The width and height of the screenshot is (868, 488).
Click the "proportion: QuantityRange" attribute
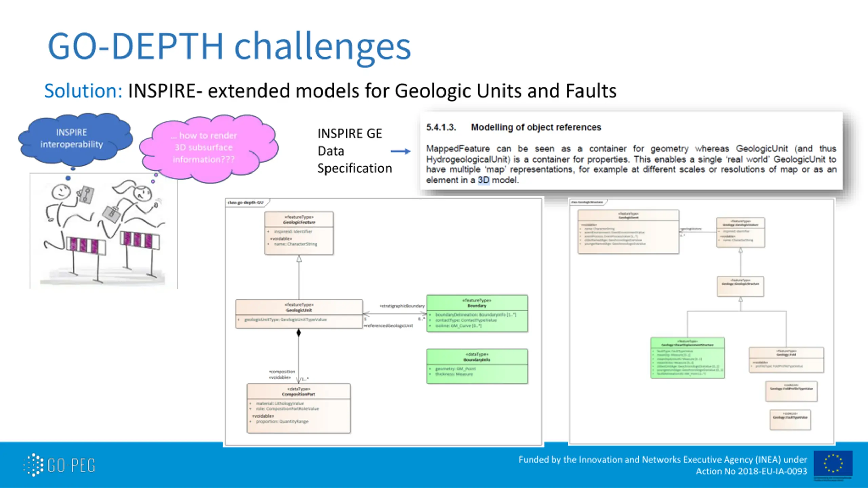(282, 421)
